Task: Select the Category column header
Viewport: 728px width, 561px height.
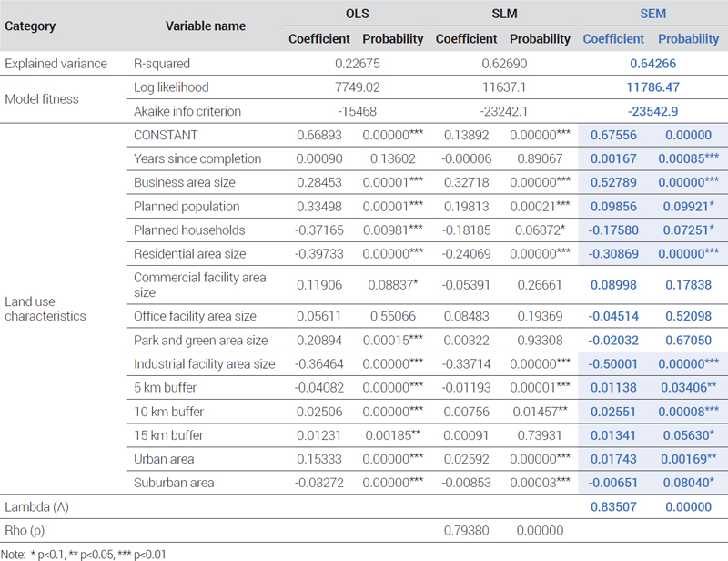Action: coord(30,26)
